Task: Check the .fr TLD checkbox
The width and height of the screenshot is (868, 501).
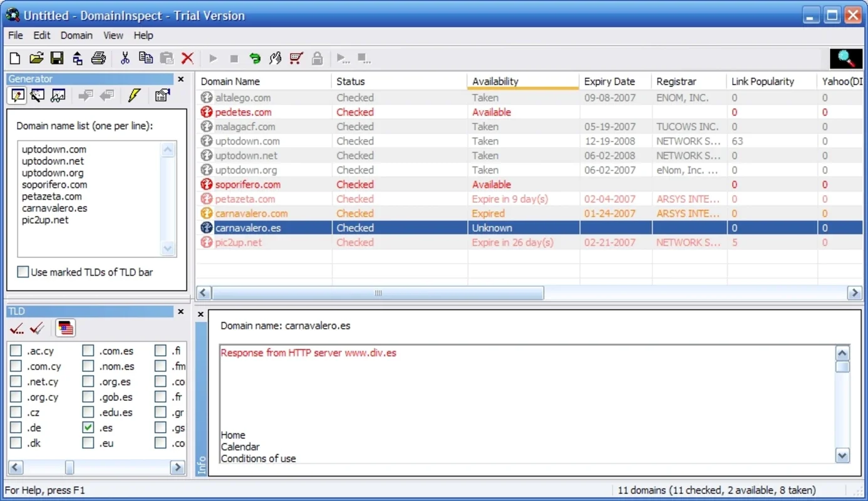Action: tap(161, 397)
